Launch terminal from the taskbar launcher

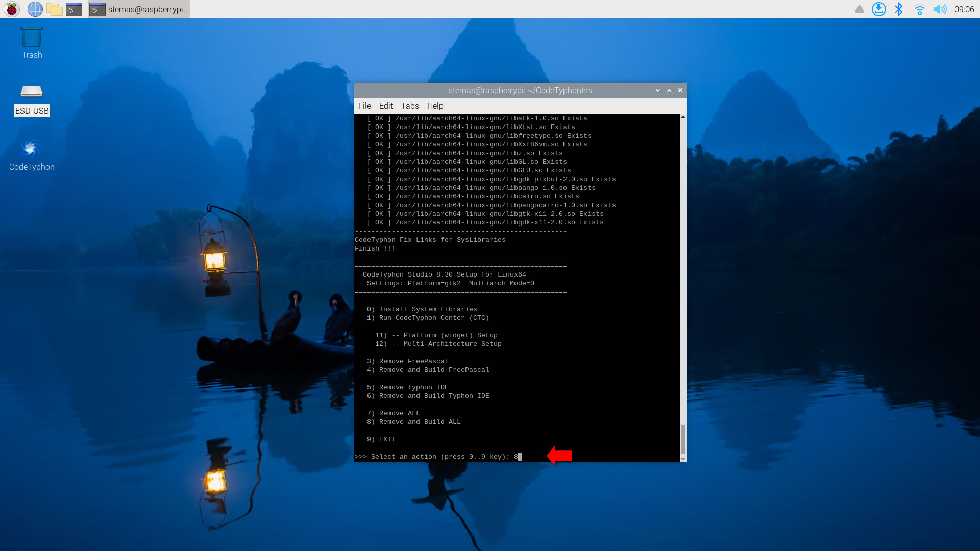point(74,9)
